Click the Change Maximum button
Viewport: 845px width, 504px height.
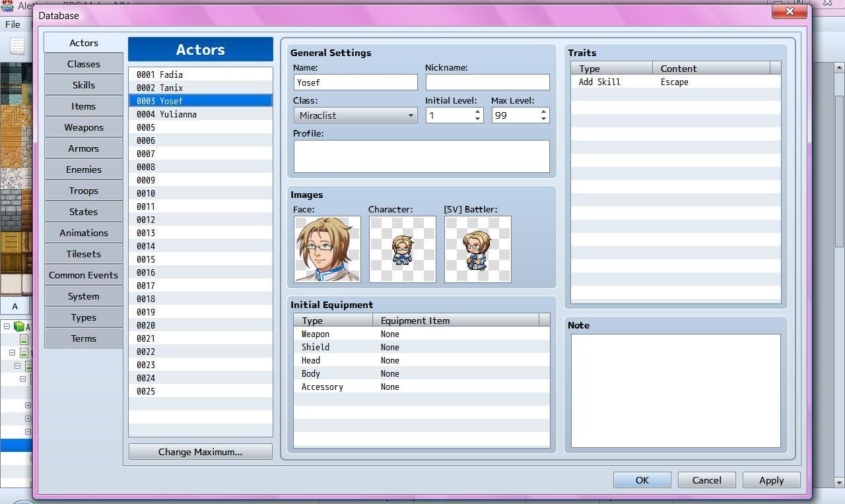200,452
